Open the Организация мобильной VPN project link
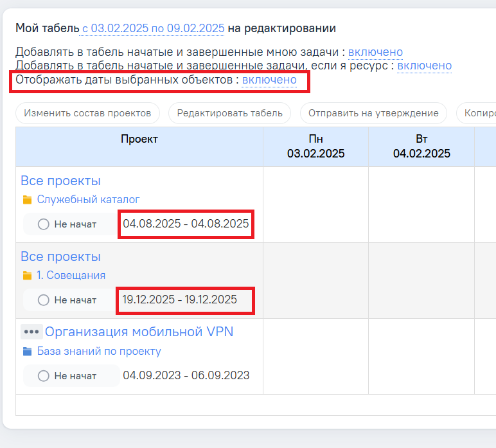496x448 pixels. tap(139, 332)
